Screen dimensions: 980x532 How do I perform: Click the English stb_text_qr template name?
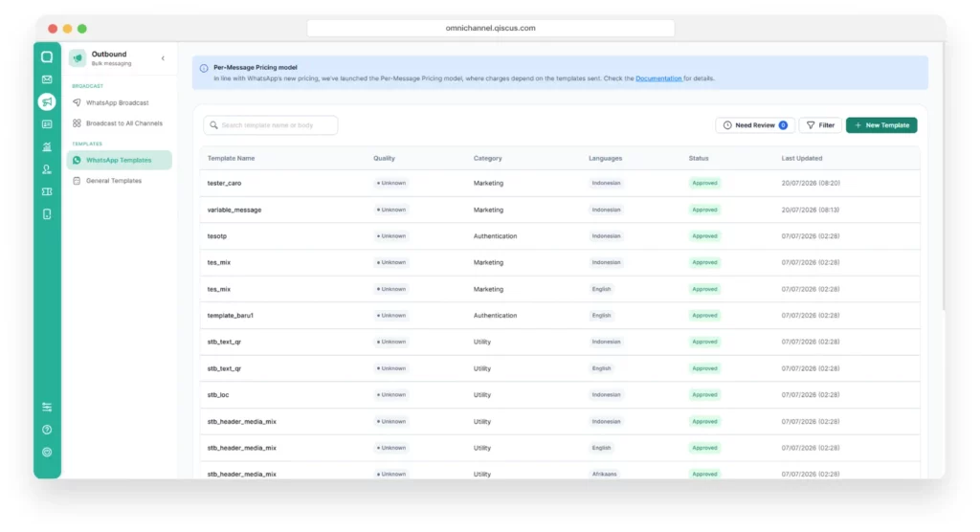[224, 368]
